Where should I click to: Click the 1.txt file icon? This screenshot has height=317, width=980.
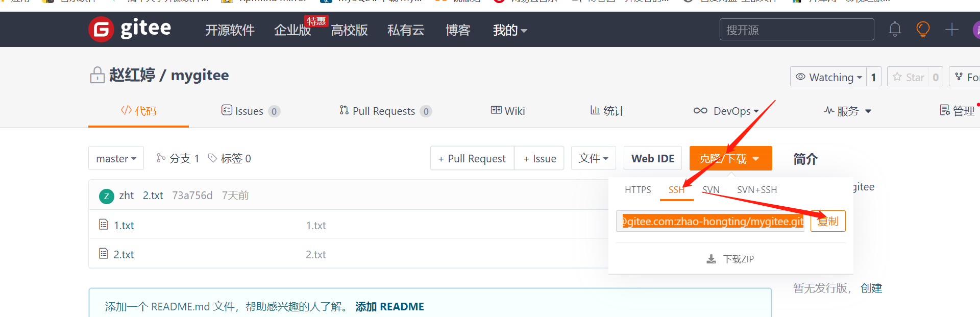pos(104,224)
